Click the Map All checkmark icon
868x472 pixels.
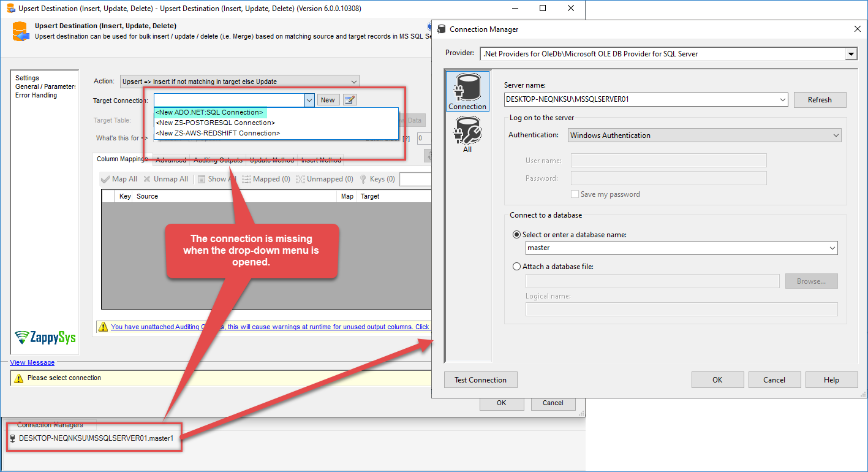coord(105,179)
